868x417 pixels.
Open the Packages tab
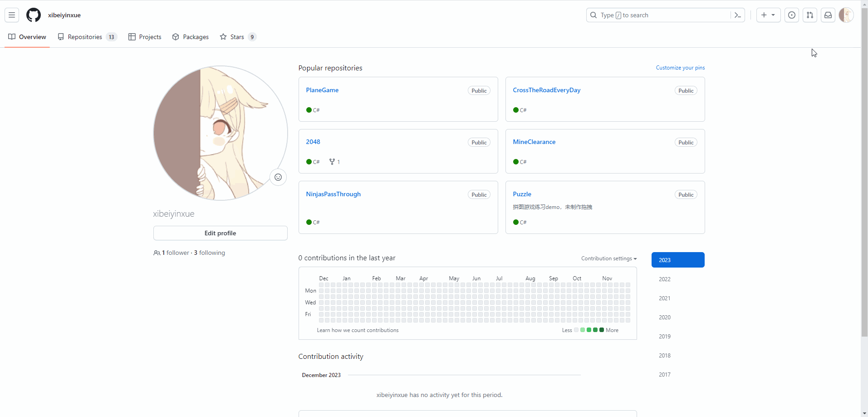coord(191,37)
